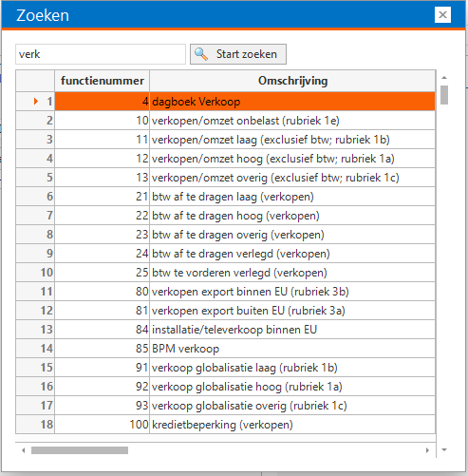Click row header number 13
The image size is (468, 476).
[x=35, y=330]
